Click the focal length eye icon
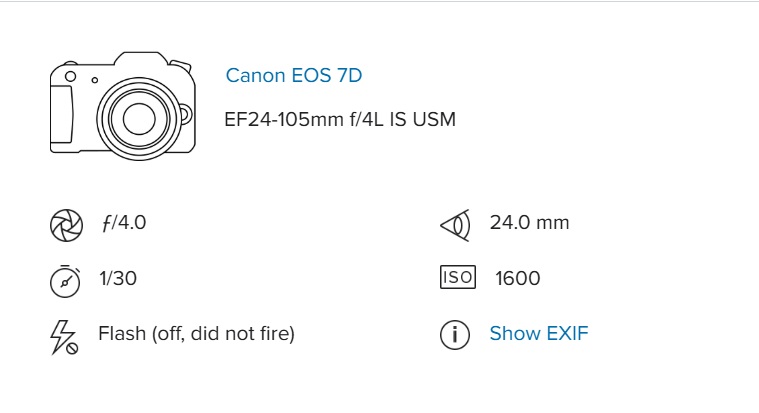The height and width of the screenshot is (413, 759). click(455, 226)
